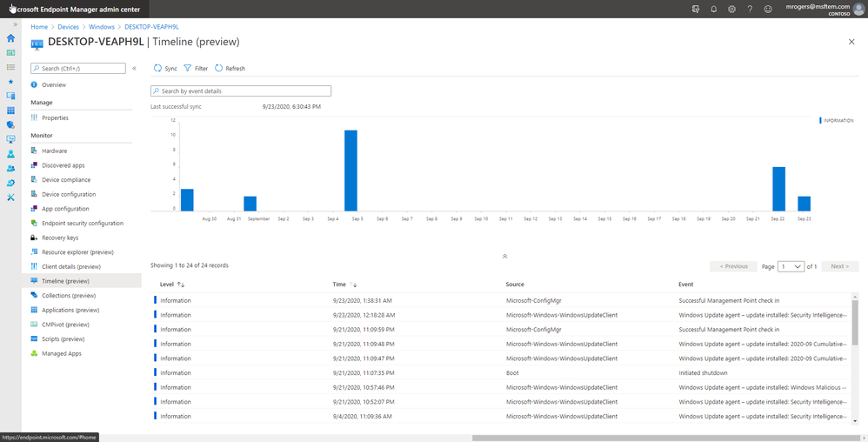868x442 pixels.
Task: Collapse the chart with double chevron
Action: (504, 257)
